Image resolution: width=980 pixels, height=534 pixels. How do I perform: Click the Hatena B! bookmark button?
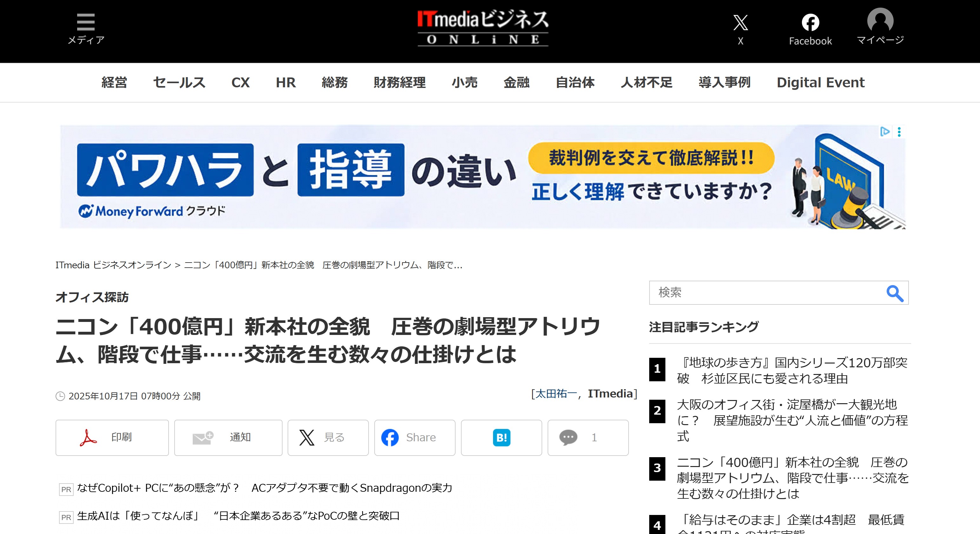click(501, 437)
